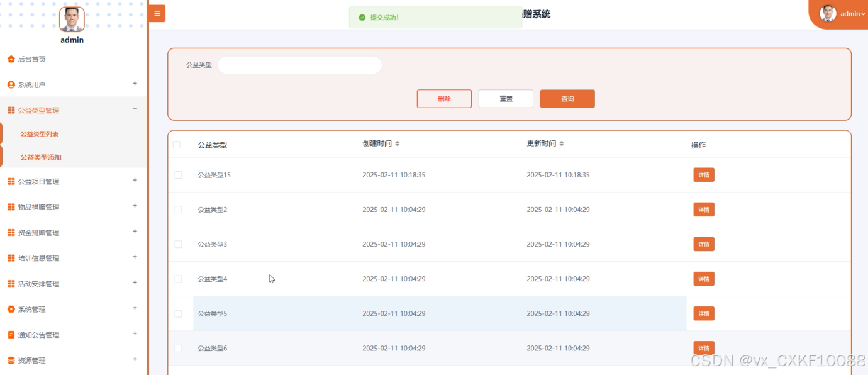Click the small avatar in top-right corner
The image size is (868, 375).
(x=828, y=13)
